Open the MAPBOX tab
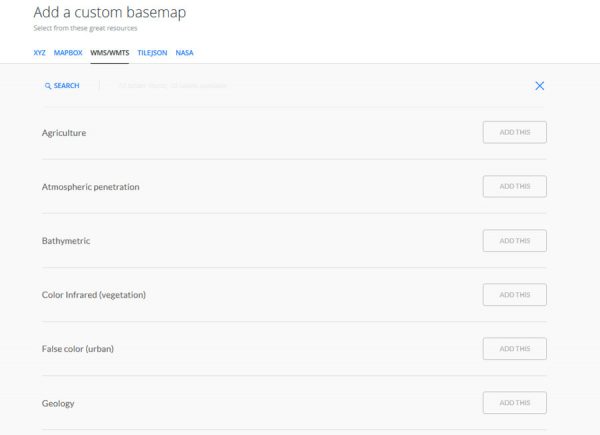This screenshot has width=600, height=435. pos(68,53)
